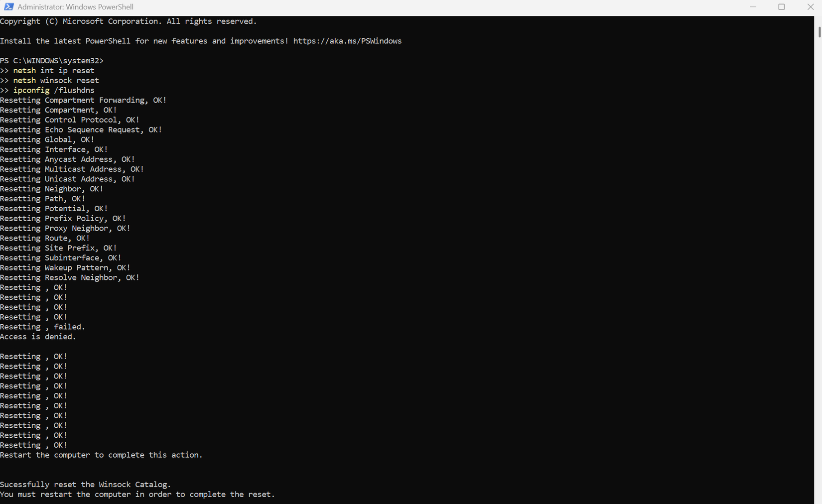Click the PS C:\WINDOWS\system32 prompt line
822x504 pixels.
(x=52, y=60)
